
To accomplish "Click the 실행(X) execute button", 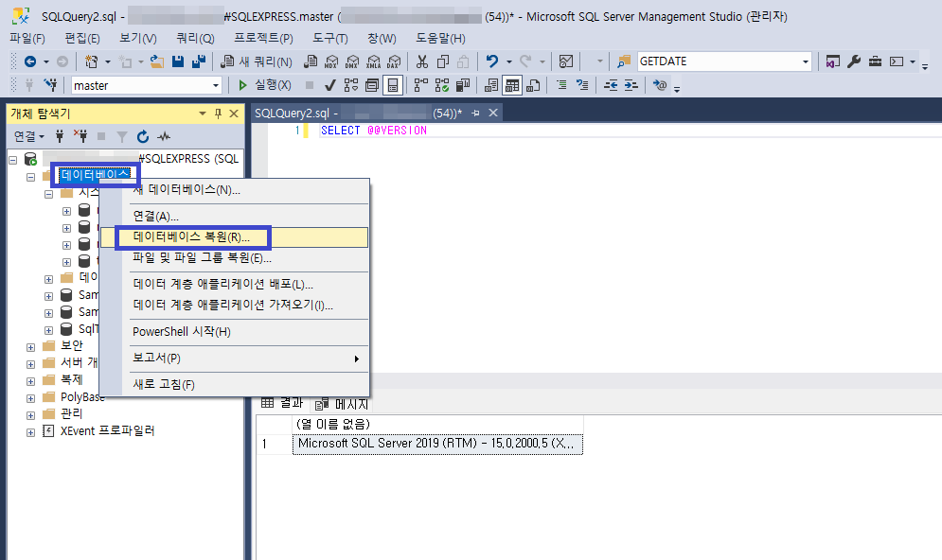I will [264, 85].
